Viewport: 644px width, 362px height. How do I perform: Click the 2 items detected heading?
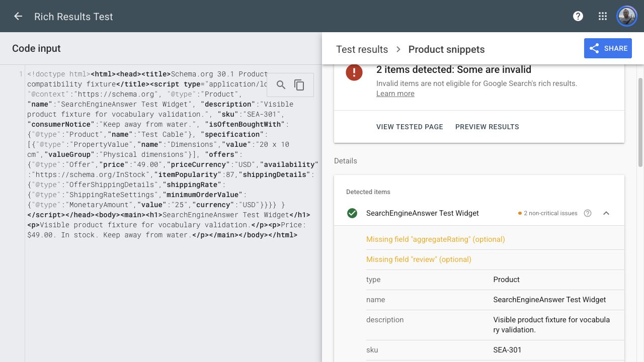(x=454, y=70)
